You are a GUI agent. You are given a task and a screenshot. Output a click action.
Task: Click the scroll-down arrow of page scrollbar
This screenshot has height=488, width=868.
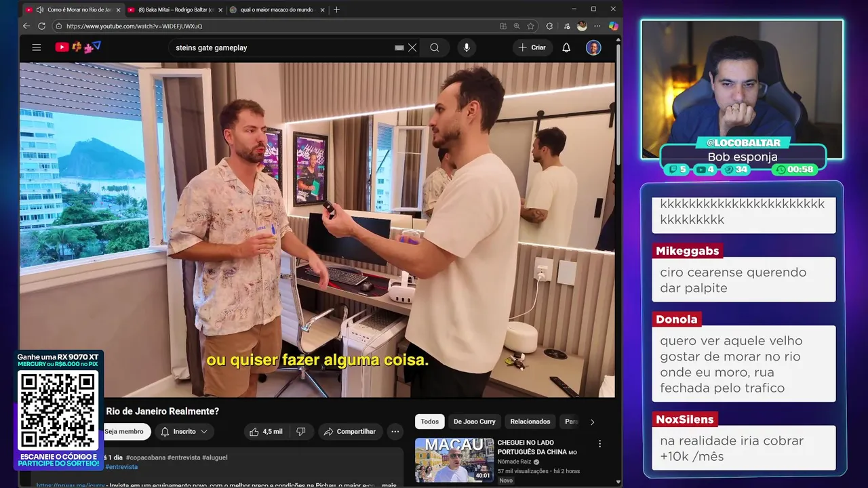pos(618,482)
